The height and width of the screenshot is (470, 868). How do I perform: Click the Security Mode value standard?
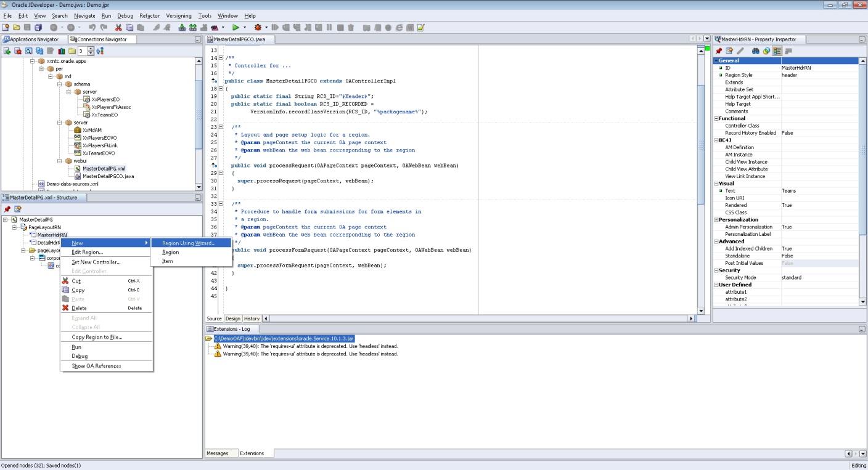pyautogui.click(x=819, y=278)
